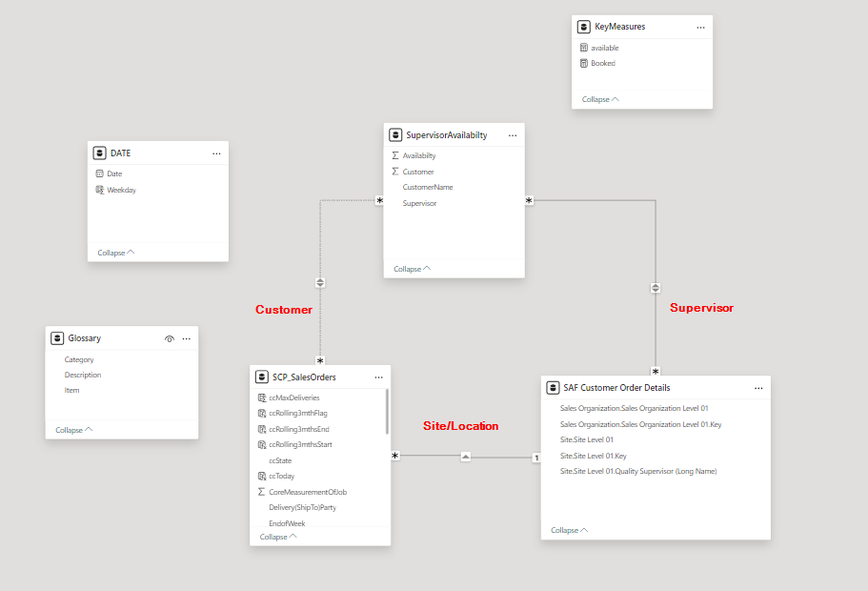The width and height of the screenshot is (868, 591).
Task: Click the icon beside ccMaxDeliveries
Action: [262, 397]
